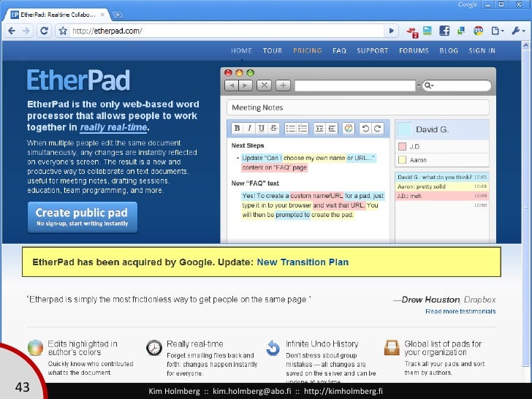532x399 pixels.
Task: Click the redo icon in the pad toolbar
Action: (378, 128)
